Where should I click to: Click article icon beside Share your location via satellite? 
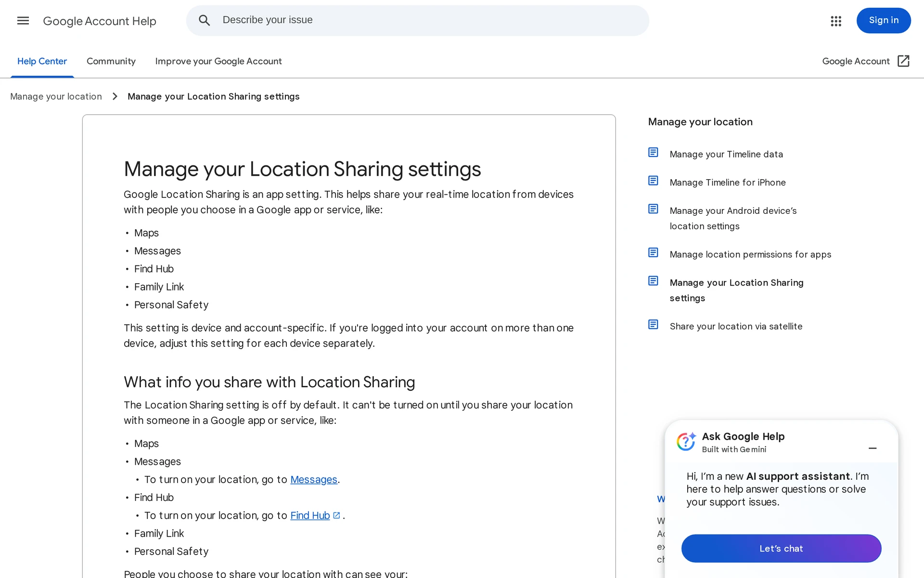653,325
